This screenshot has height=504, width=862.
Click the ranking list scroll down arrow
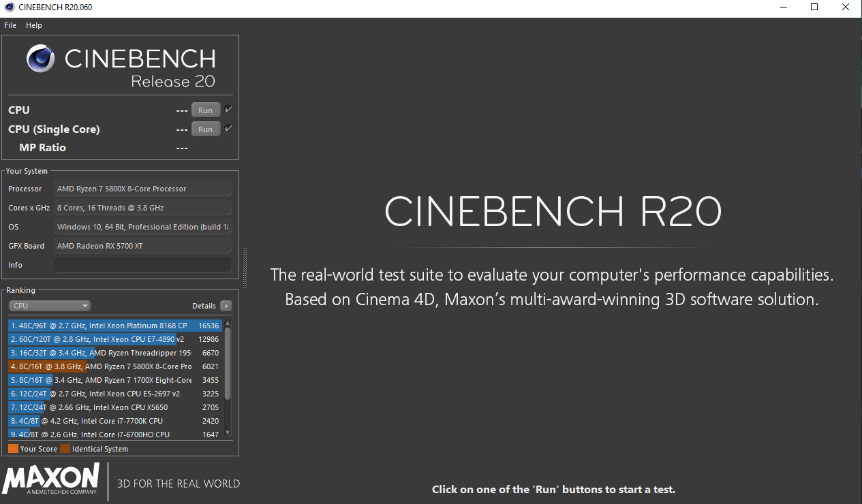click(228, 433)
